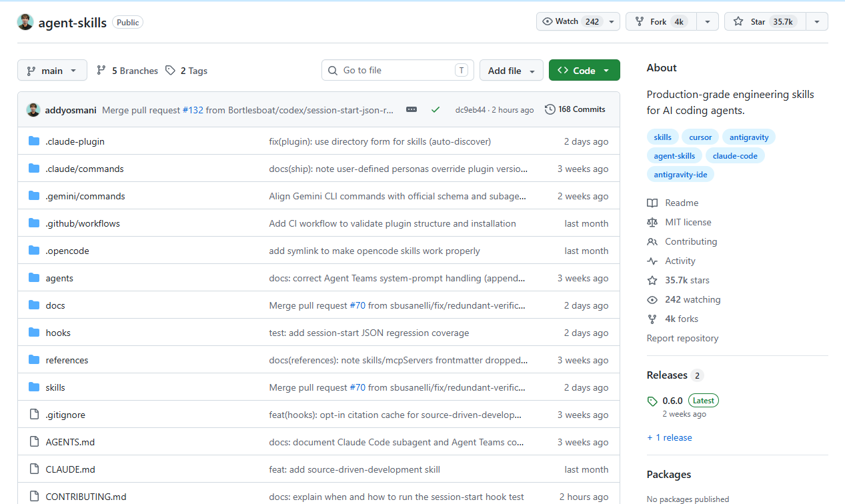Click the star icon beside 35.7k stars
The image size is (845, 504).
652,280
